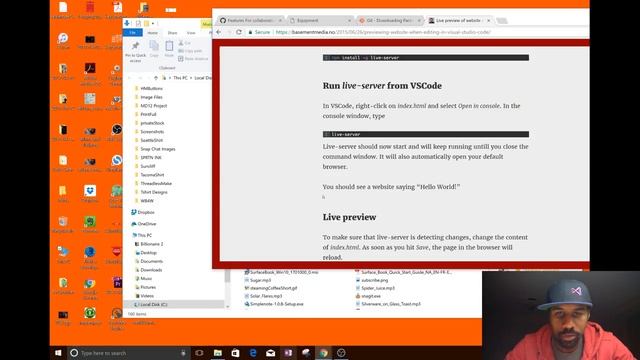Click the Cortana circle icon in search box
Image resolution: width=640 pixels, height=360 pixels.
pyautogui.click(x=74, y=353)
